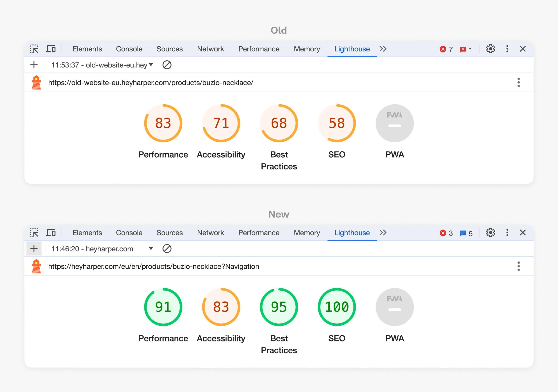Screen dimensions: 558x392
Task: Click the inspect element selector icon in the Old panel
Action: point(34,49)
